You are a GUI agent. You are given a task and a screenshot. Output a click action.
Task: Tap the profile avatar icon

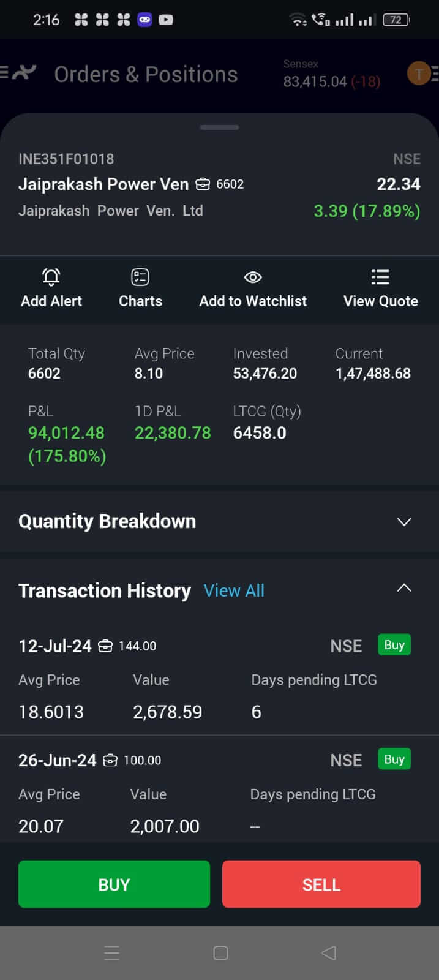(x=419, y=74)
